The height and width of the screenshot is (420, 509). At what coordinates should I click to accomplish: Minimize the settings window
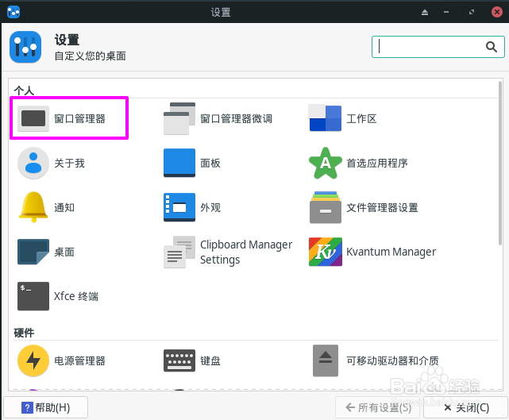(446, 13)
